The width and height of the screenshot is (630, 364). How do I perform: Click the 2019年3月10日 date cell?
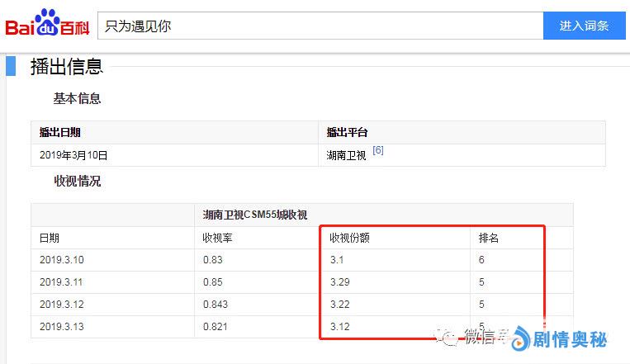click(x=73, y=154)
